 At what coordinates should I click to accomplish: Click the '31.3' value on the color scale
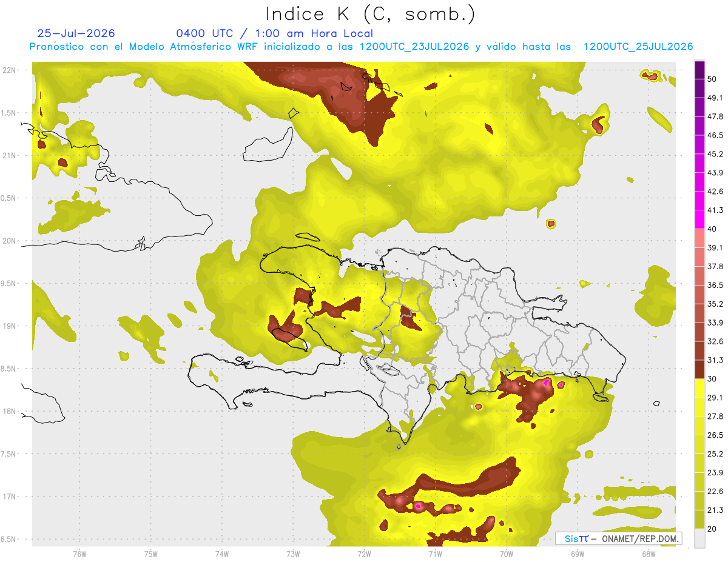[x=716, y=360]
